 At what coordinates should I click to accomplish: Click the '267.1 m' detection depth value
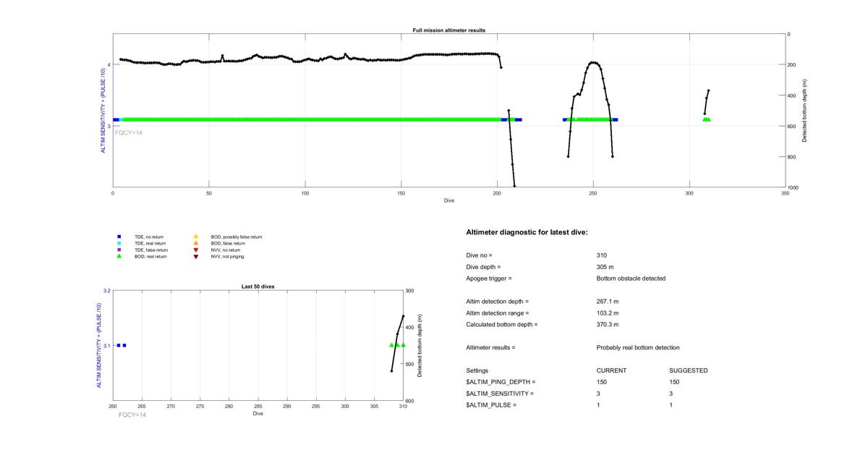[x=608, y=302]
